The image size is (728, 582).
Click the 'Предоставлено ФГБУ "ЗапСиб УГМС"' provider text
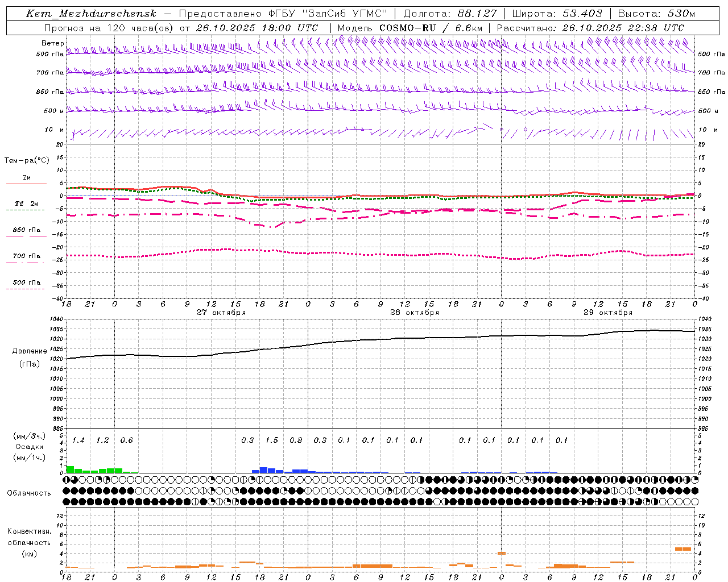tap(283, 14)
